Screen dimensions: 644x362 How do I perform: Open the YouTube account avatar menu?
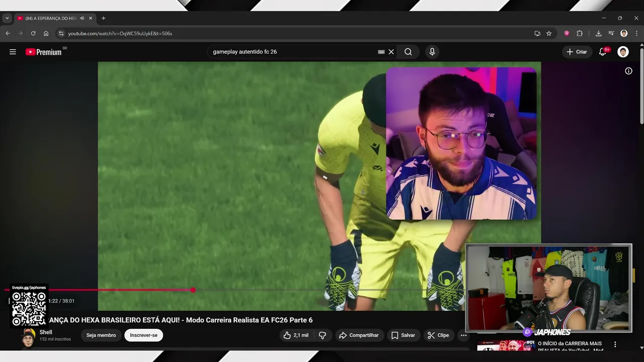point(623,52)
